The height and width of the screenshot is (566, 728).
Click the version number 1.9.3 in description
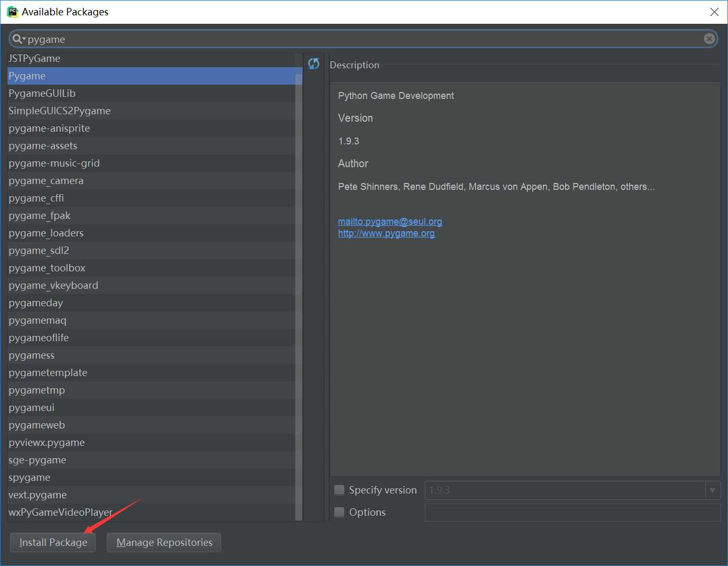click(x=349, y=141)
